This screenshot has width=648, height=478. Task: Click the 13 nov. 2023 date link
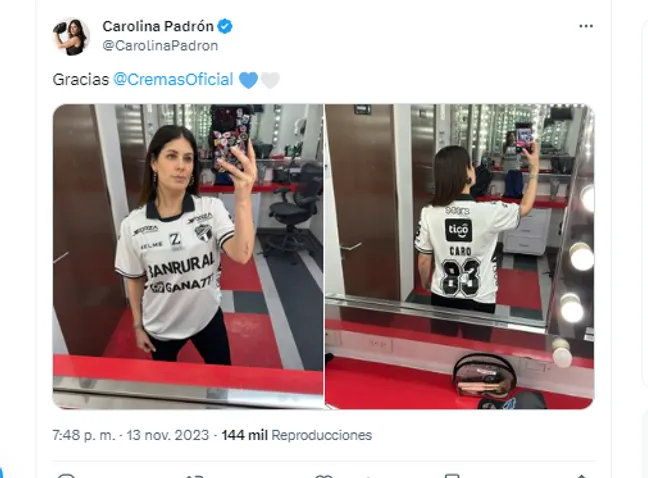point(168,435)
